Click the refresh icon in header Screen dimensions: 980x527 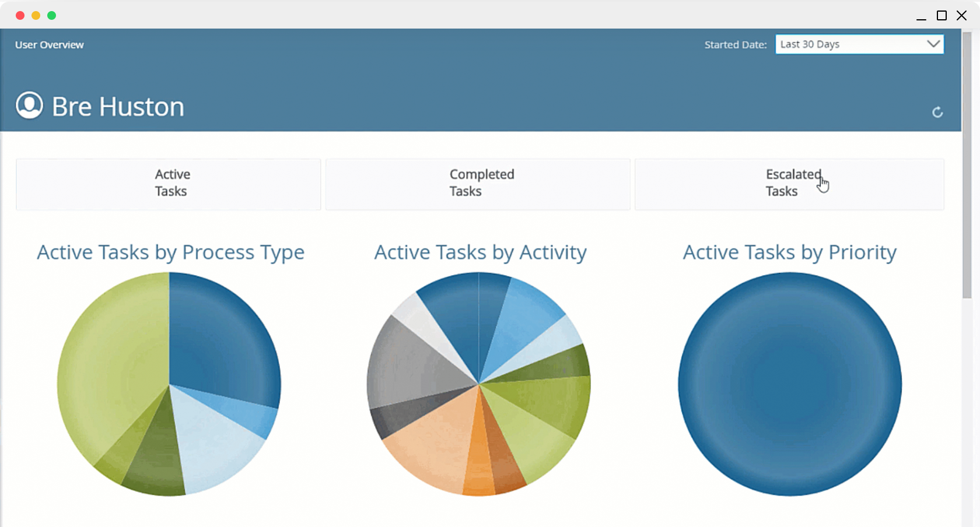[x=937, y=112]
